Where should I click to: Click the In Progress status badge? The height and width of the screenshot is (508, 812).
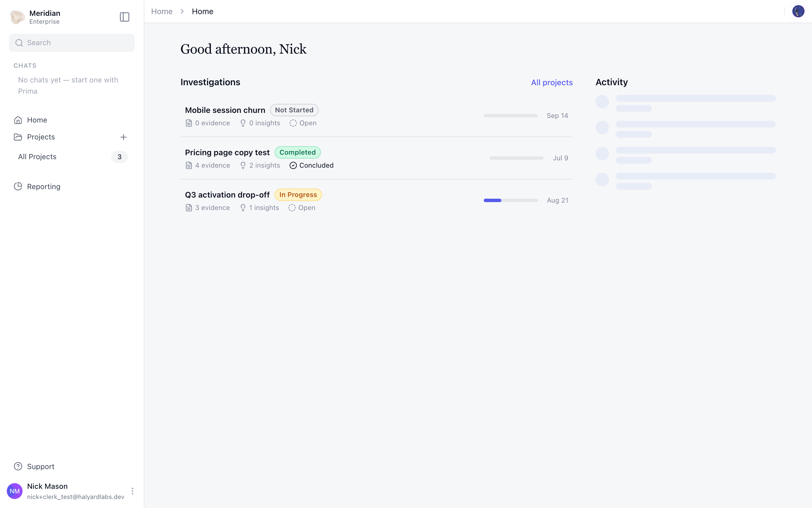(298, 195)
